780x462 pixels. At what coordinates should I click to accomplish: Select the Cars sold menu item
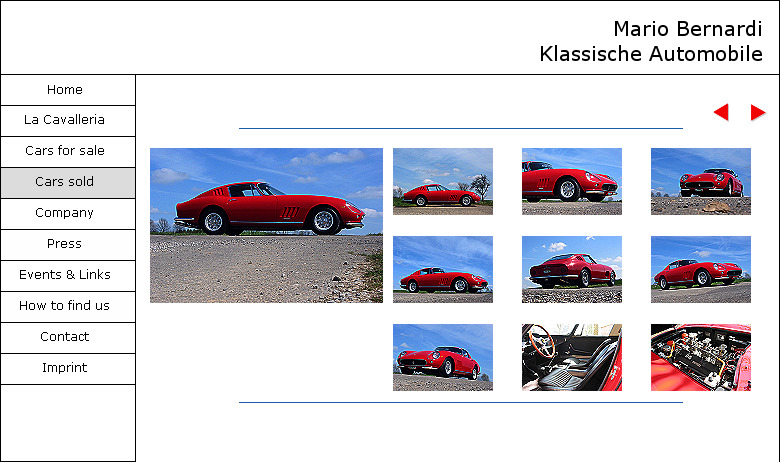[x=68, y=183]
